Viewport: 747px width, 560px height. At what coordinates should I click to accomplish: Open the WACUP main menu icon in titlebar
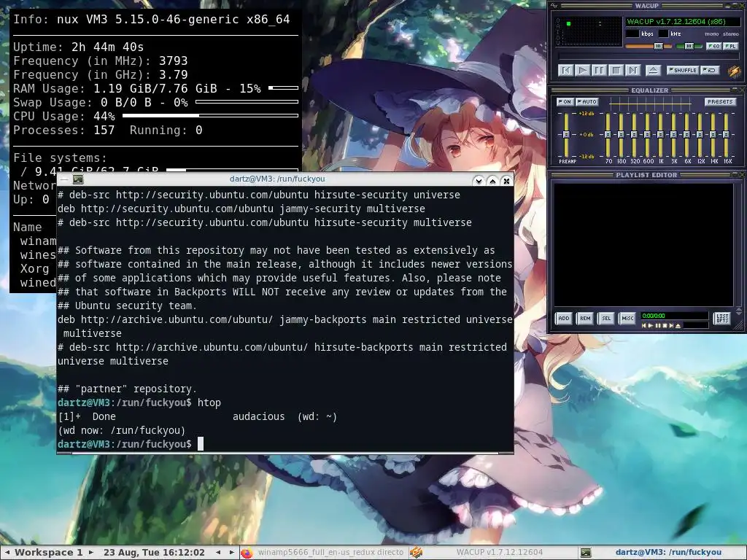pyautogui.click(x=554, y=6)
